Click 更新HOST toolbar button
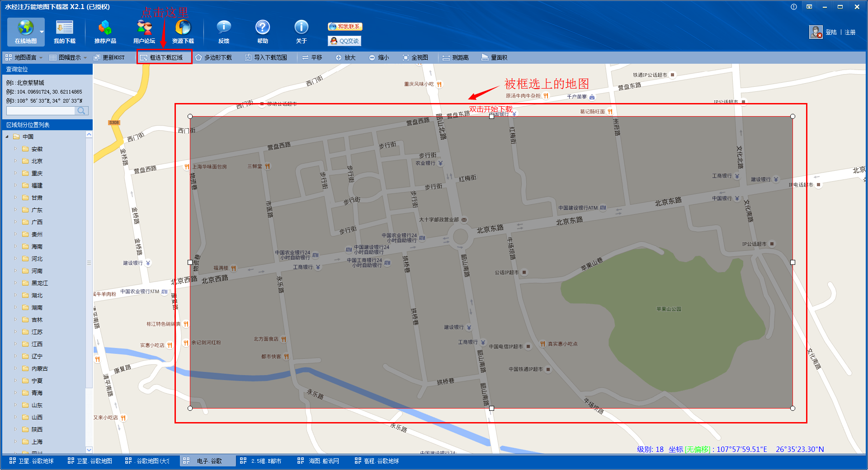Image resolution: width=868 pixels, height=470 pixels. click(109, 57)
